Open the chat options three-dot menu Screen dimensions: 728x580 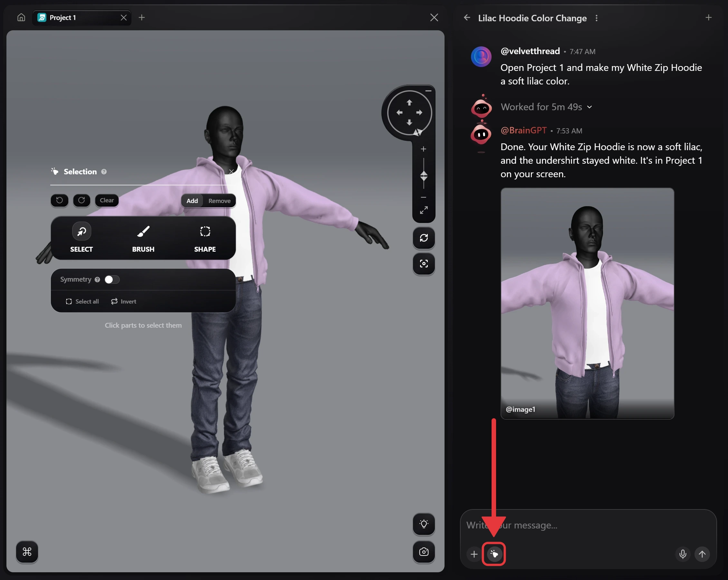[x=597, y=18]
